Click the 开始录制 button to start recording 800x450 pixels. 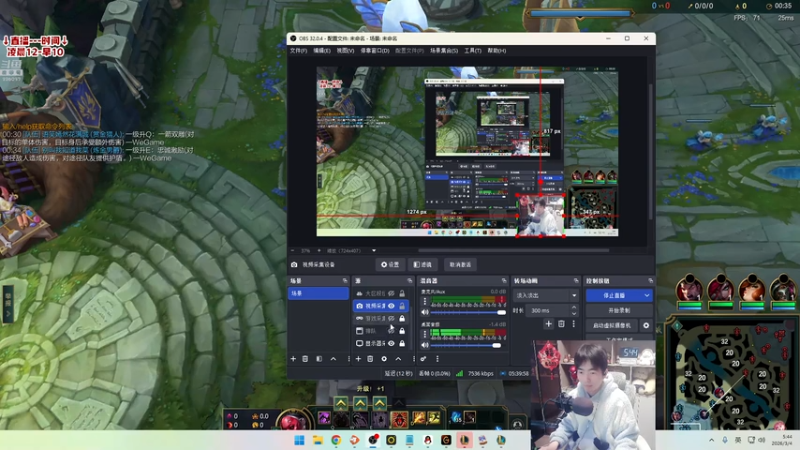point(619,310)
